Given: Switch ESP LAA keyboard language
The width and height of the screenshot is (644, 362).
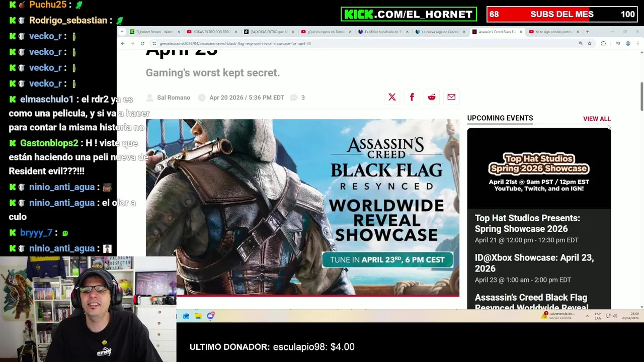Looking at the screenshot, I should (x=598, y=316).
